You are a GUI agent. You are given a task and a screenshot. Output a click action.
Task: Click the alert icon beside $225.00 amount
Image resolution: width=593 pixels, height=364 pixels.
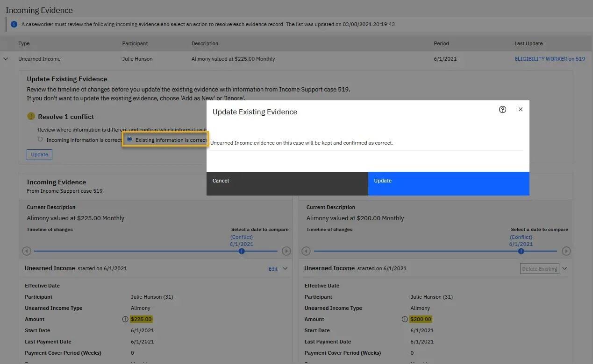click(x=125, y=319)
